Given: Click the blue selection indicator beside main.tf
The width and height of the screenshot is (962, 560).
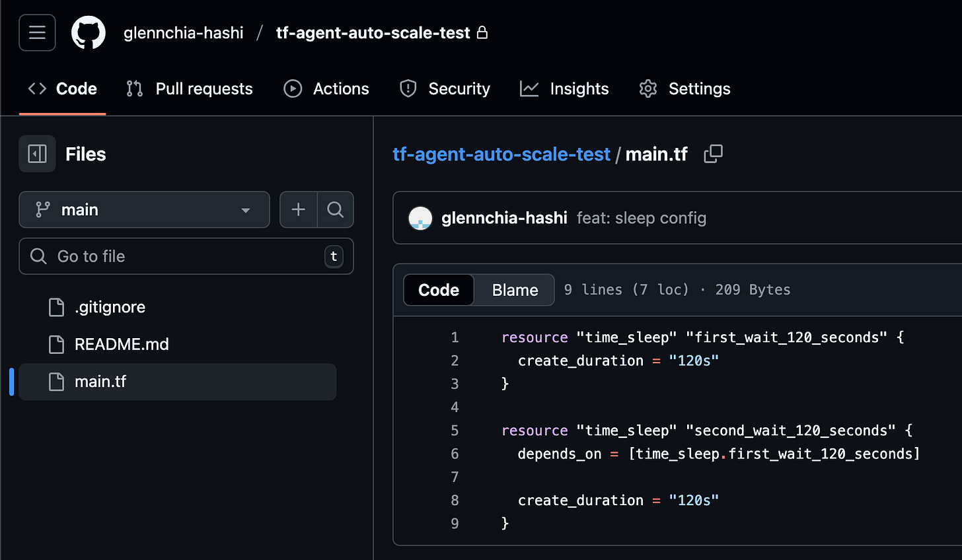Looking at the screenshot, I should (x=11, y=381).
